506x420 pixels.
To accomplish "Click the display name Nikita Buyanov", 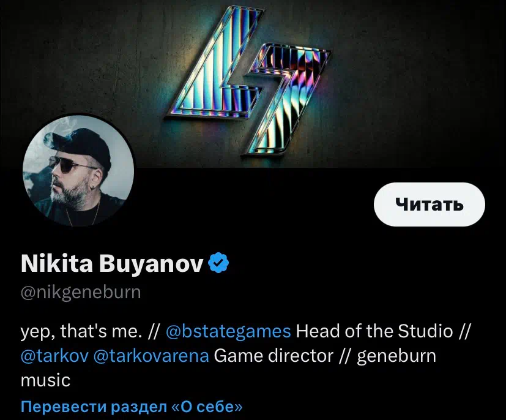I will [x=112, y=263].
